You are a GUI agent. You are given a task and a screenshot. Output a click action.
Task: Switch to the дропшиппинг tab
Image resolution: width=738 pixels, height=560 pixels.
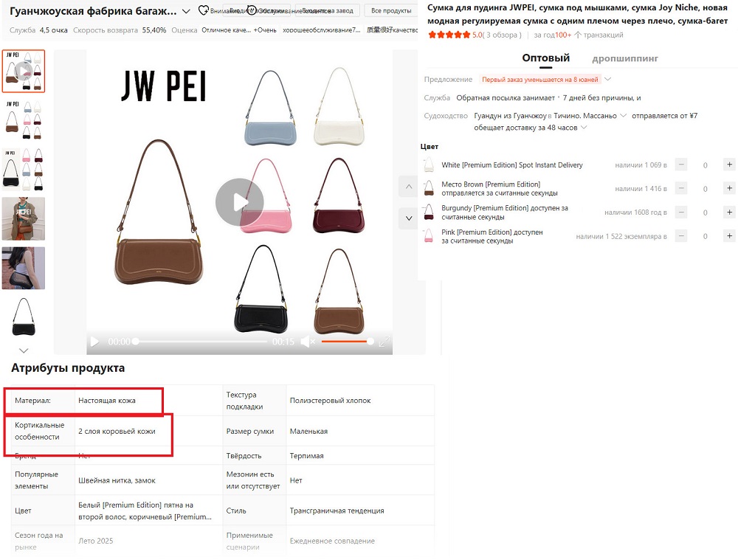pos(625,58)
